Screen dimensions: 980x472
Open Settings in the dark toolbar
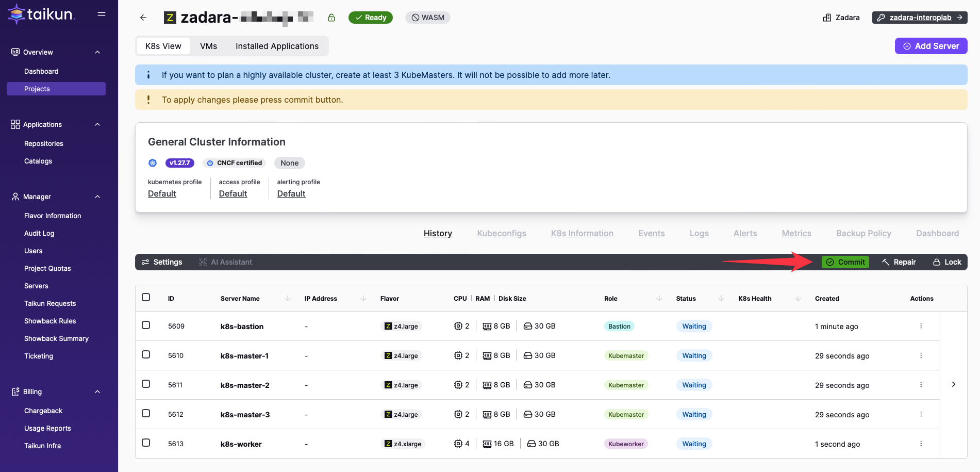pyautogui.click(x=162, y=262)
